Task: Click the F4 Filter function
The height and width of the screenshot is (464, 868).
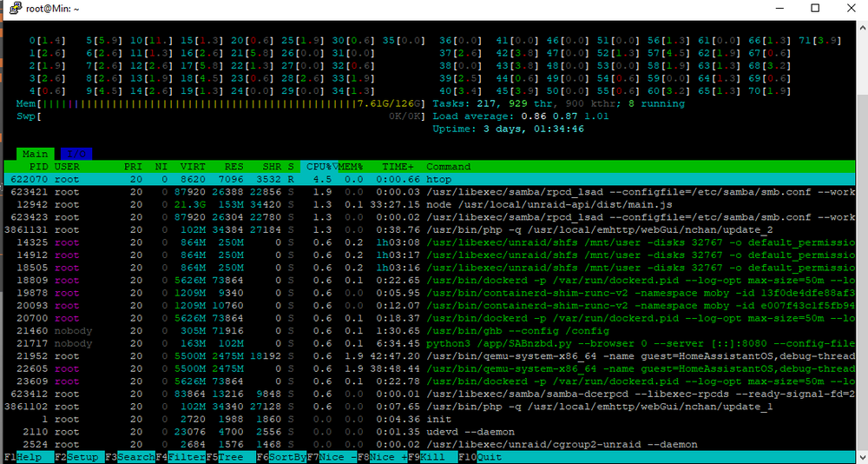Action: (181, 457)
